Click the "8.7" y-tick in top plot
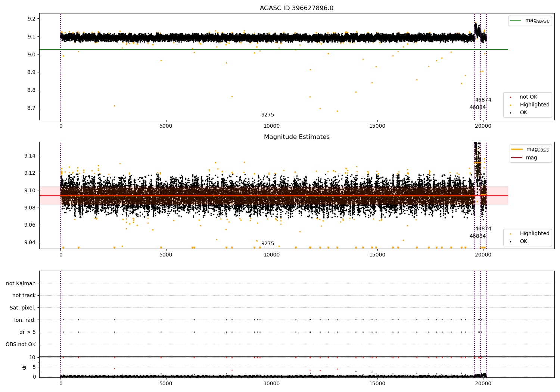 [32, 108]
